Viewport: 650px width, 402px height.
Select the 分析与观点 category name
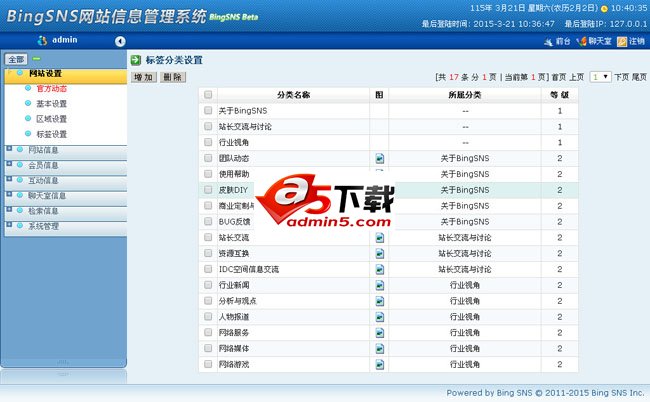coord(238,301)
